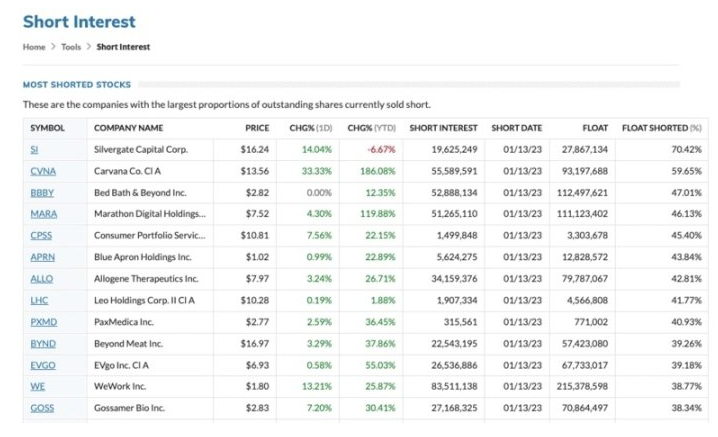Click the 13.21% WeWork daily change
Screen dimensions: 718x437
click(316, 386)
